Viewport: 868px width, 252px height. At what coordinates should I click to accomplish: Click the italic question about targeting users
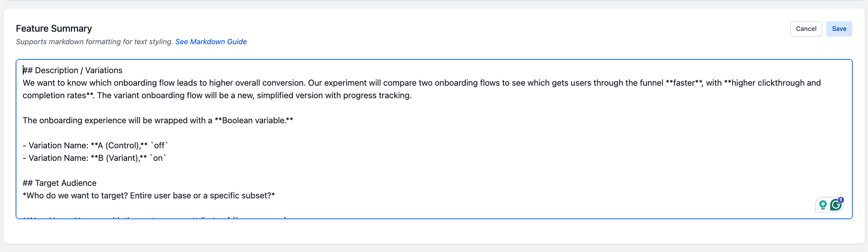[148, 195]
